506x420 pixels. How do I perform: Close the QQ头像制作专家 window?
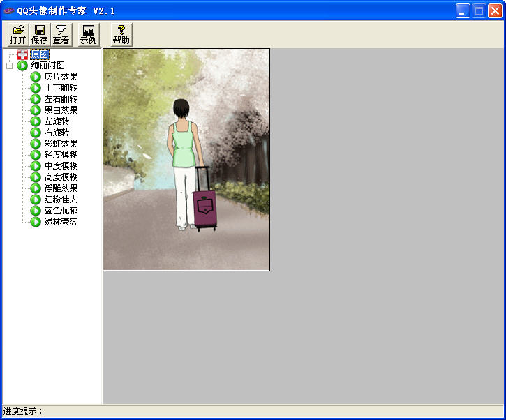(x=495, y=11)
